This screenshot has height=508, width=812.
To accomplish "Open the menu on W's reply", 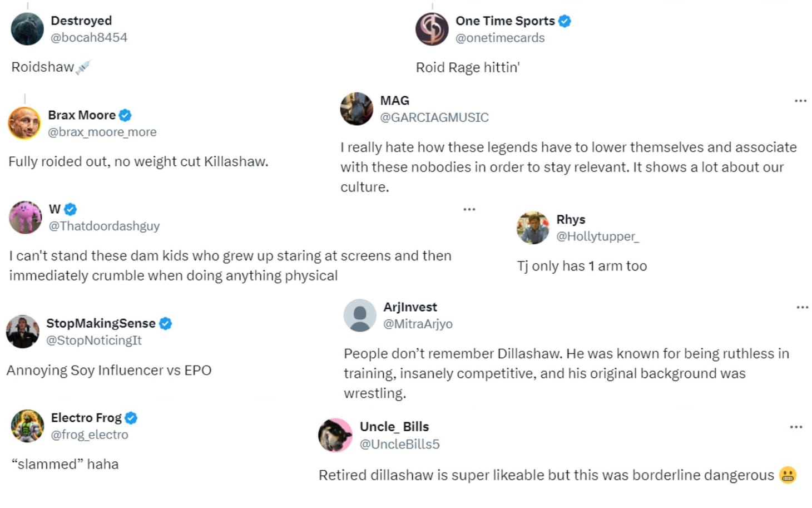I will pos(469,209).
